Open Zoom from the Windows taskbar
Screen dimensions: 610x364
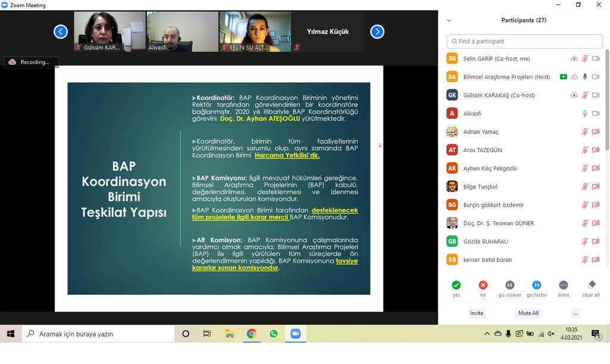(295, 334)
